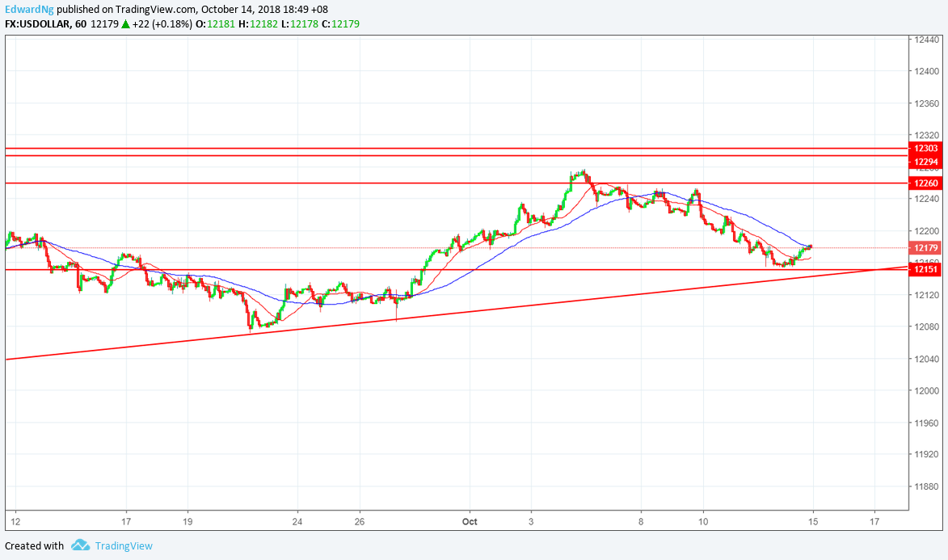Viewport: 948px width, 560px height.
Task: Click the 12294 red price label
Action: (925, 162)
